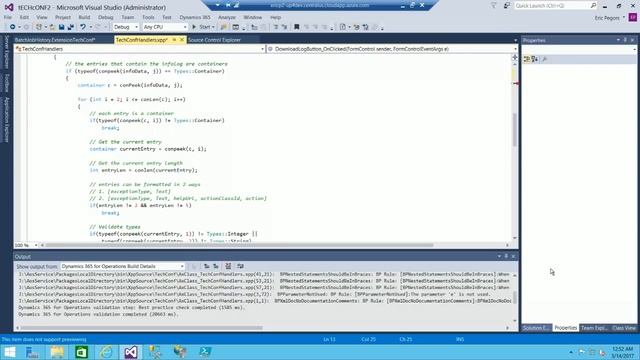The height and width of the screenshot is (360, 640).
Task: Click the editor split-view handle above scrollbar
Action: pyautogui.click(x=515, y=57)
